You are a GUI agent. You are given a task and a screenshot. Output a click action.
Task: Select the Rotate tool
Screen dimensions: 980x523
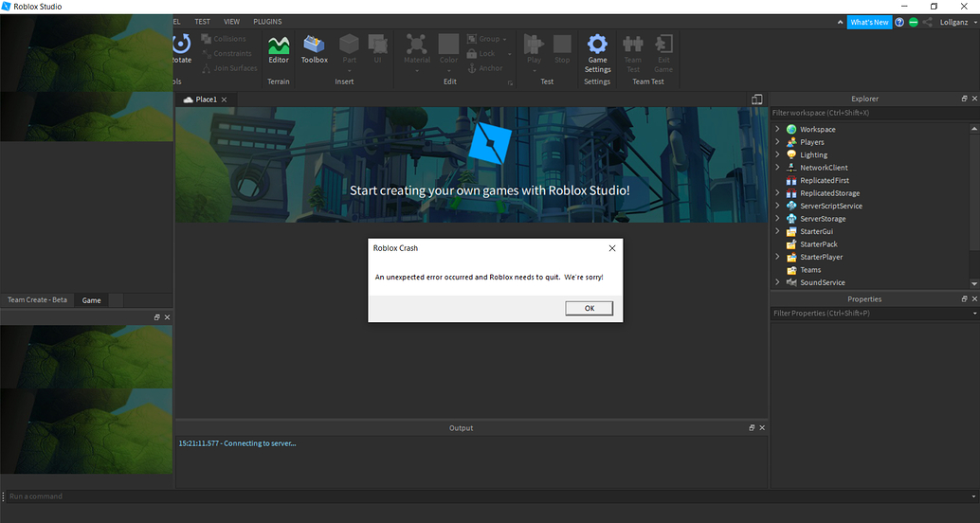click(x=181, y=49)
